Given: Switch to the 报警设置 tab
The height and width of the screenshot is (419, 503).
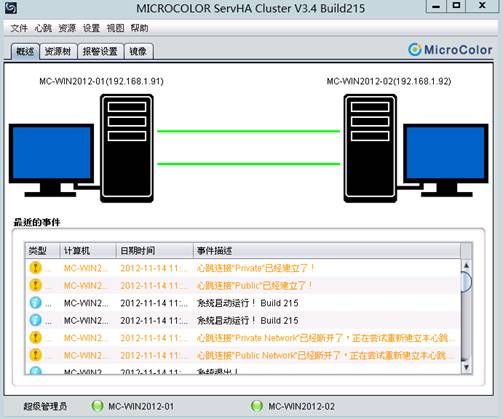Looking at the screenshot, I should [100, 51].
